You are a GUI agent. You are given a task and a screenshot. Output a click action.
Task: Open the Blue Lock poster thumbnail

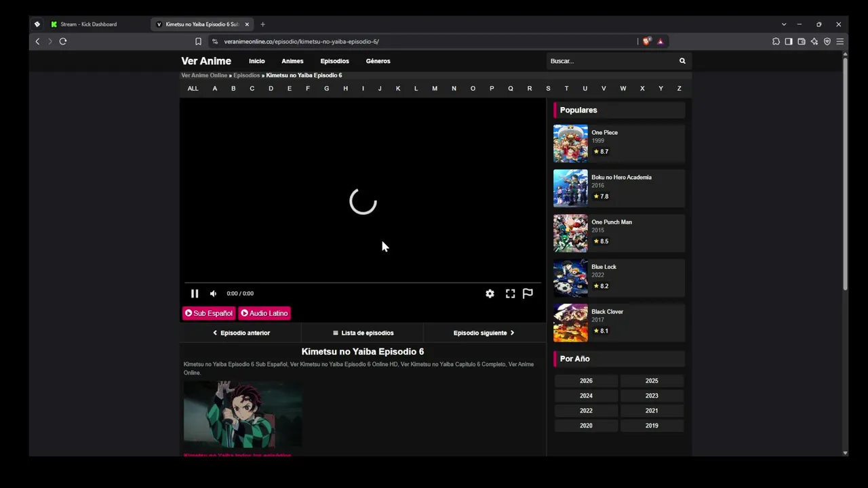pyautogui.click(x=570, y=278)
